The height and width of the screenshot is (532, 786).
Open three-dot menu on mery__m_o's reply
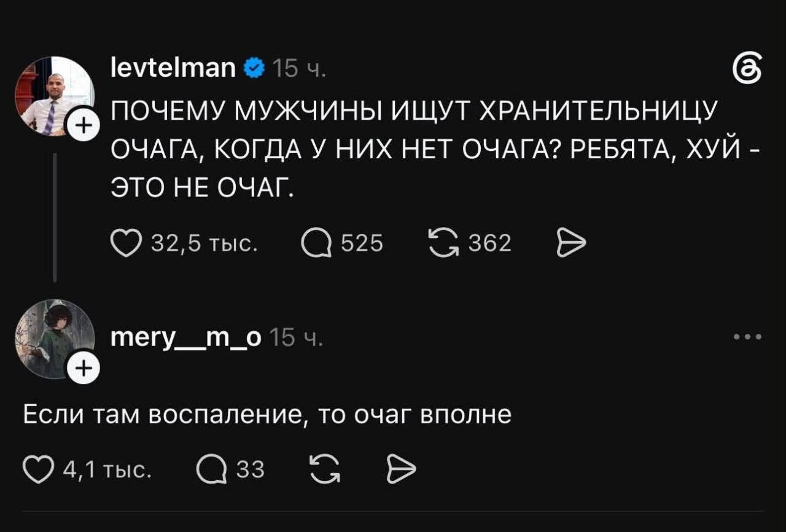tap(749, 337)
